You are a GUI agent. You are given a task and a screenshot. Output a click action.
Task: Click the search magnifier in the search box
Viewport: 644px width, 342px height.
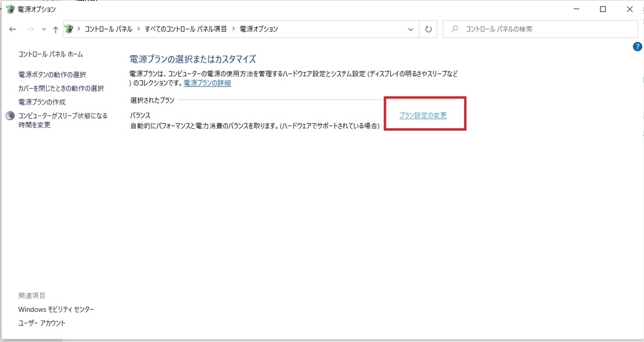point(456,29)
